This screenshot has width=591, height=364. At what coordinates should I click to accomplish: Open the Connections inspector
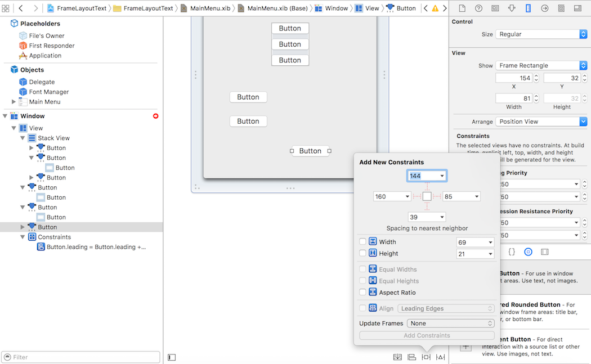[x=544, y=8]
